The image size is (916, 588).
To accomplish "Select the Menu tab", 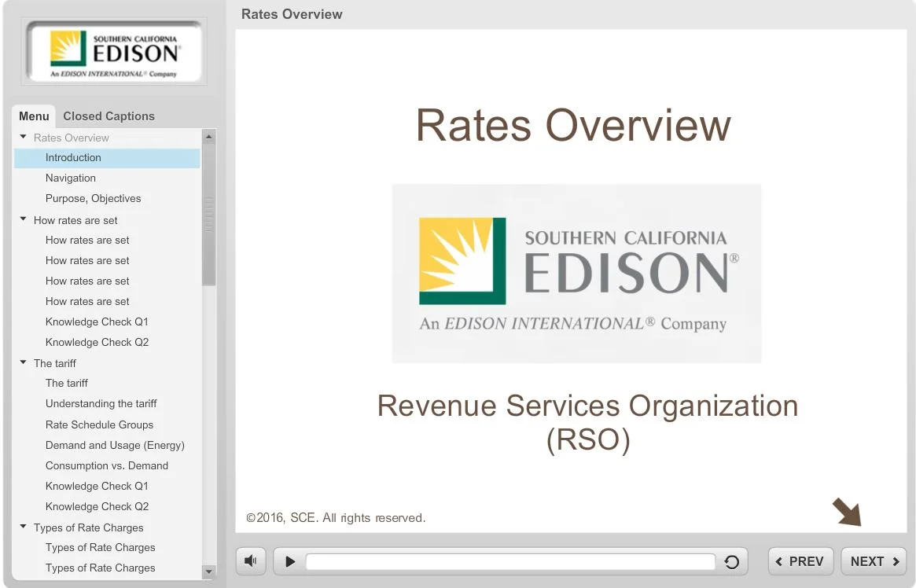I will click(34, 116).
